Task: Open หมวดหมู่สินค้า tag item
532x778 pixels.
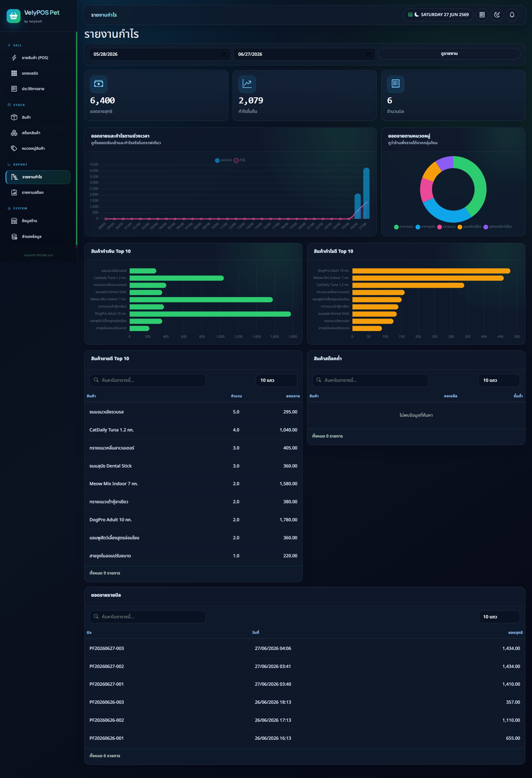Action: (38, 148)
